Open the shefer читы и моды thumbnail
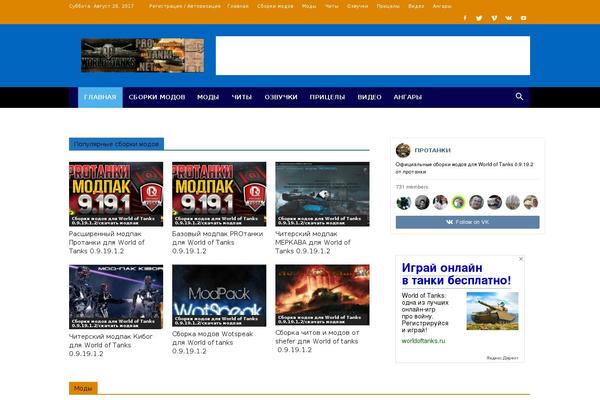This screenshot has width=600, height=400. pos(322,295)
